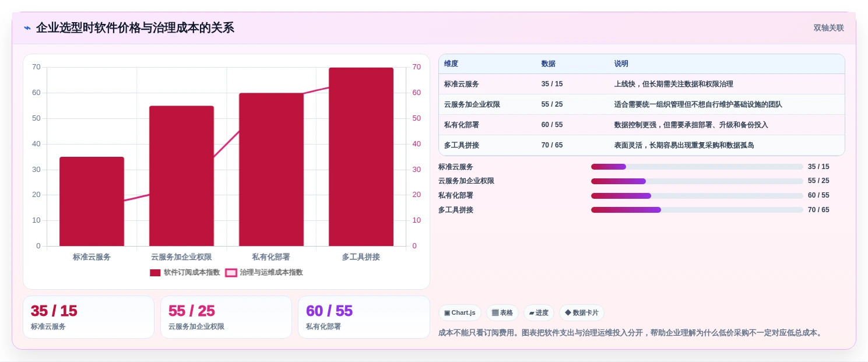
Task: Click the 多工具拼接 progress row label
Action: tap(456, 210)
